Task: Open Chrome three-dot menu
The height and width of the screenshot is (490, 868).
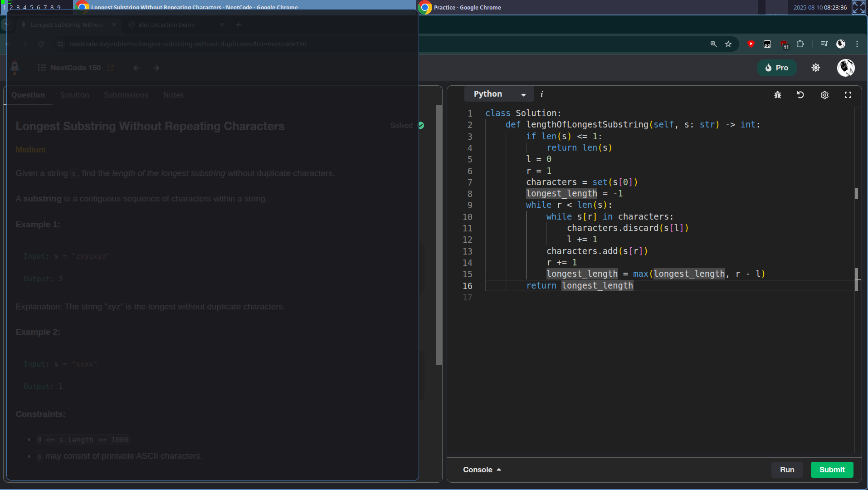Action: click(857, 44)
